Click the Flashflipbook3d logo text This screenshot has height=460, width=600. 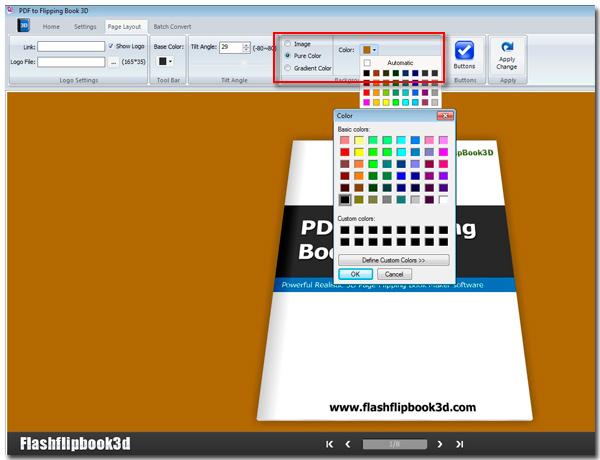pos(75,444)
